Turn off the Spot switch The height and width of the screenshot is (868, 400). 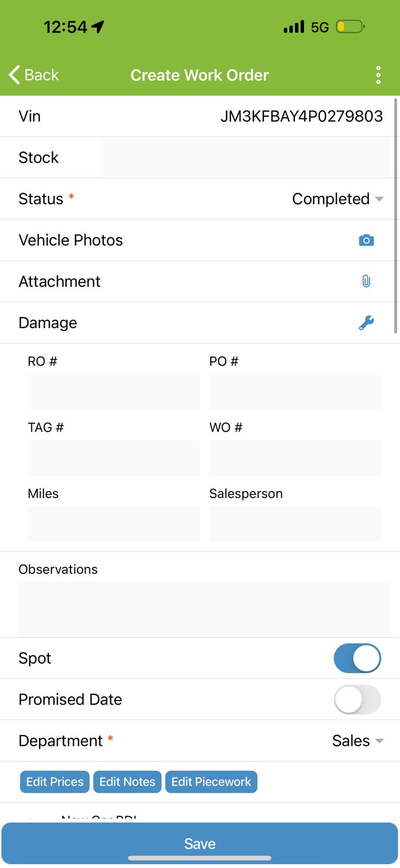pos(357,658)
